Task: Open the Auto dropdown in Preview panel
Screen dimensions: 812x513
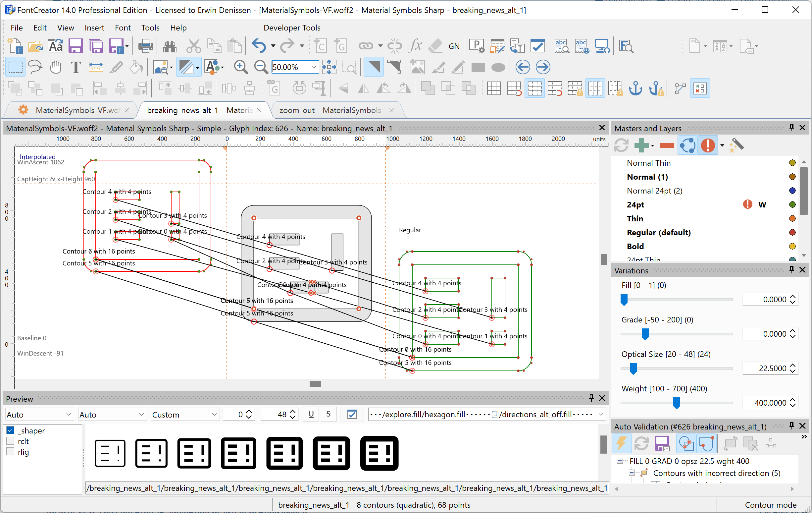Action: click(38, 414)
